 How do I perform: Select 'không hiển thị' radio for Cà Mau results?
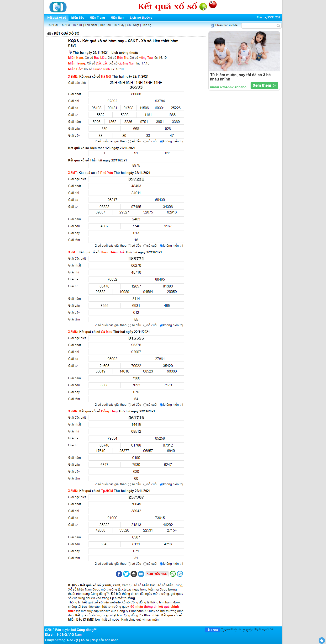[161, 405]
